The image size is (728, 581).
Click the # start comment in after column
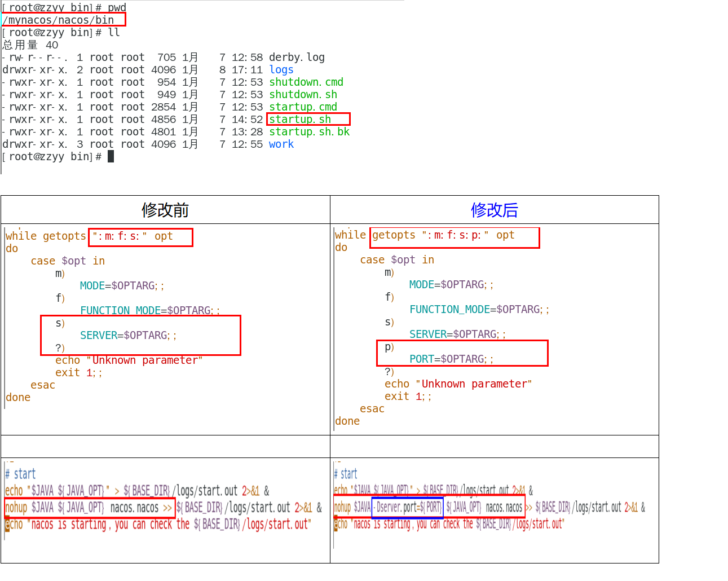tap(346, 474)
